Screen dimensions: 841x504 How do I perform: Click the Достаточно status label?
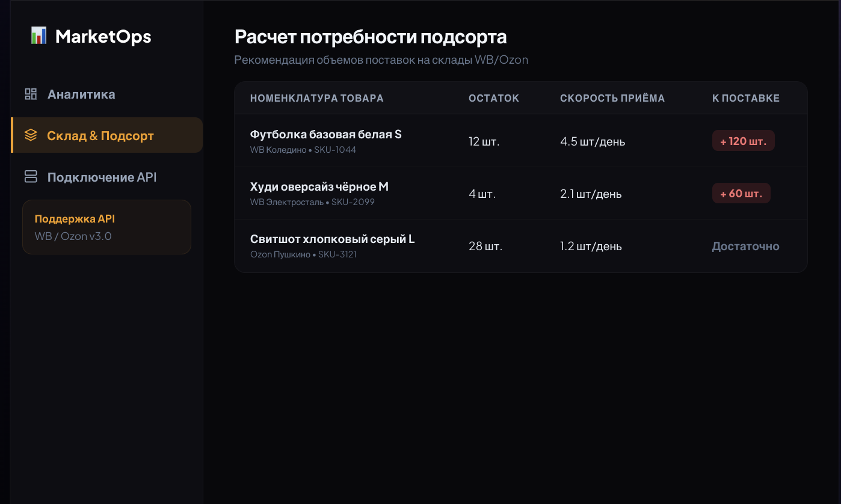(745, 246)
